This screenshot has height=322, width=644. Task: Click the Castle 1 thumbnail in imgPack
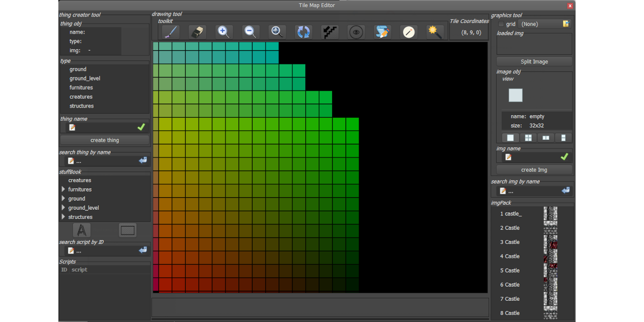coord(550,213)
